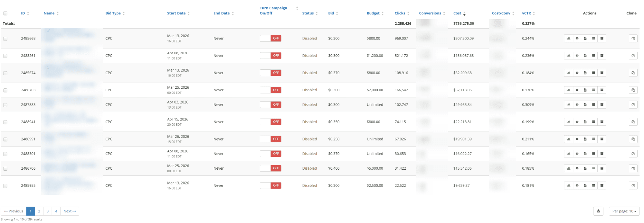644x223 pixels.
Task: Click the Next pagination button
Action: [x=70, y=211]
